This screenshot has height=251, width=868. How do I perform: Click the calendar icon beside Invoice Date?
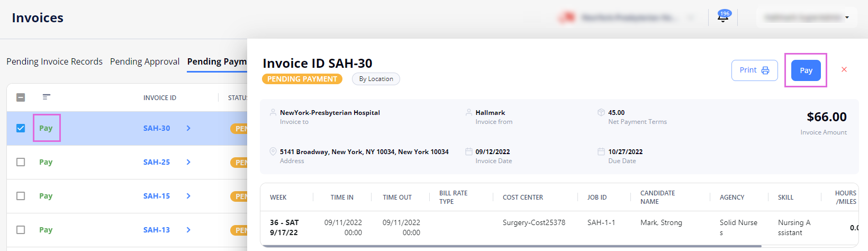(x=468, y=151)
